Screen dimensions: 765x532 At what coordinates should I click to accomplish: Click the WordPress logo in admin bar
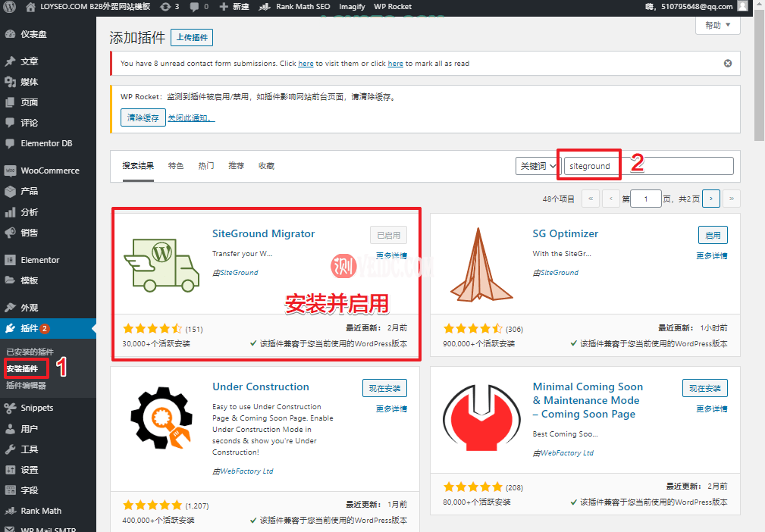[9, 6]
